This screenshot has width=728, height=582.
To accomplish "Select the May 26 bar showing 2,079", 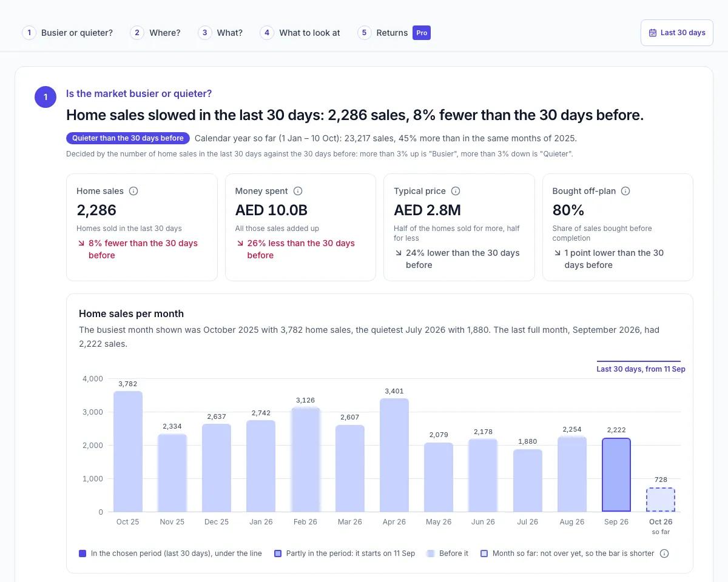I will pos(439,477).
